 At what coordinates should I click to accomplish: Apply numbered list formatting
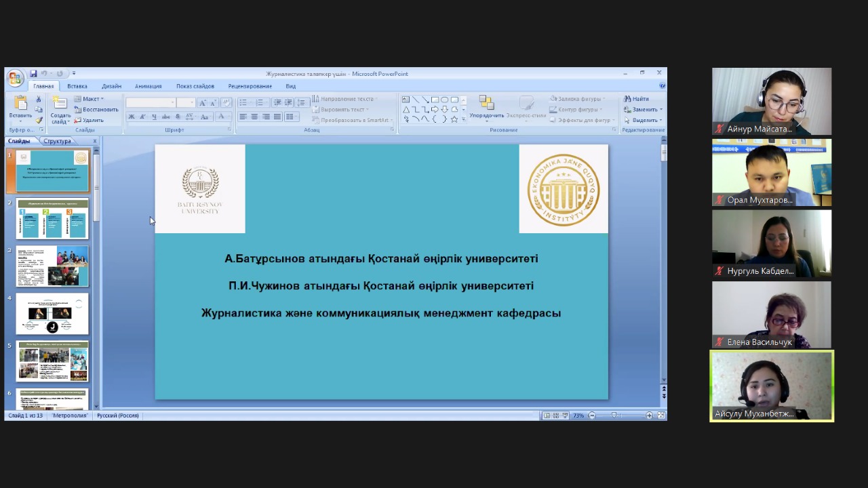tap(260, 102)
